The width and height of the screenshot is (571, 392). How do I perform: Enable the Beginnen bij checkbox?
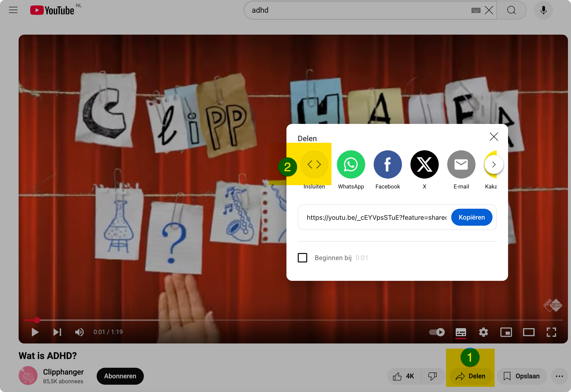302,258
